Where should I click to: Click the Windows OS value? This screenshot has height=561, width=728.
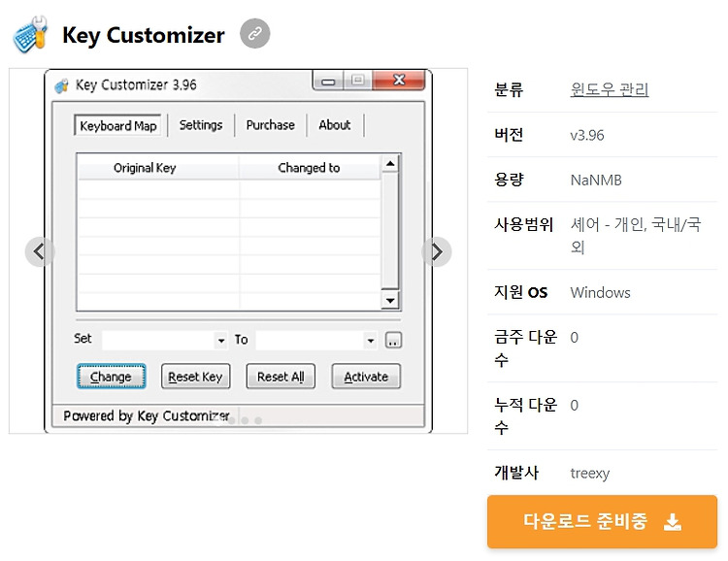point(600,292)
